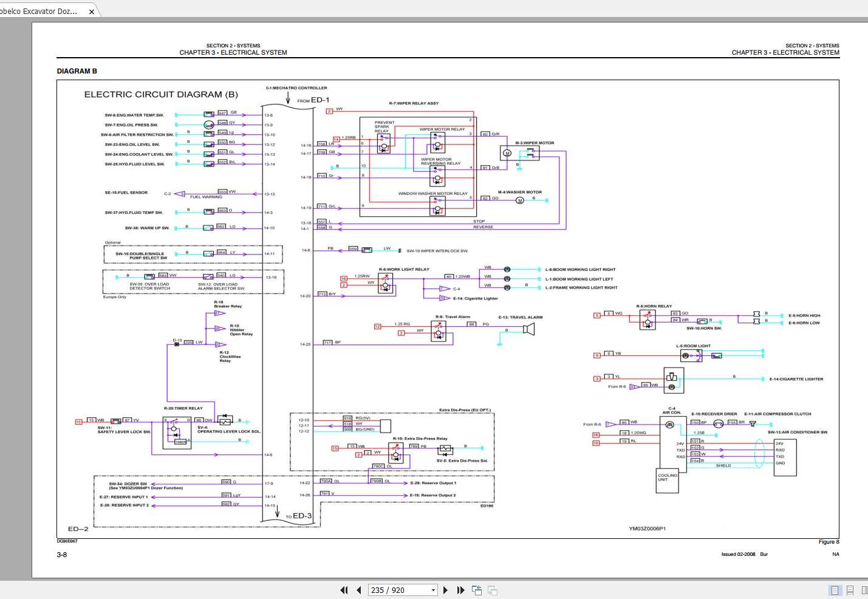Click the L-5:ROOM LIGHT label
The image size is (868, 599).
693,346
